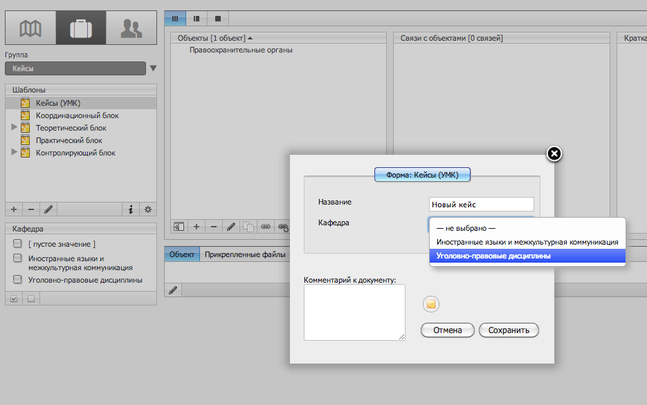Choose не выбрано option

pos(527,228)
